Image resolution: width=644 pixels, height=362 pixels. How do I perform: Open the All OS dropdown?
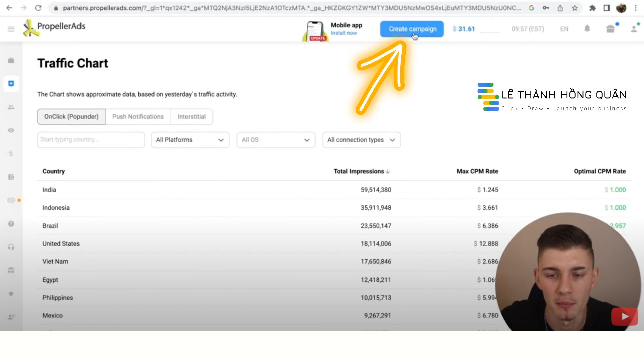point(276,140)
